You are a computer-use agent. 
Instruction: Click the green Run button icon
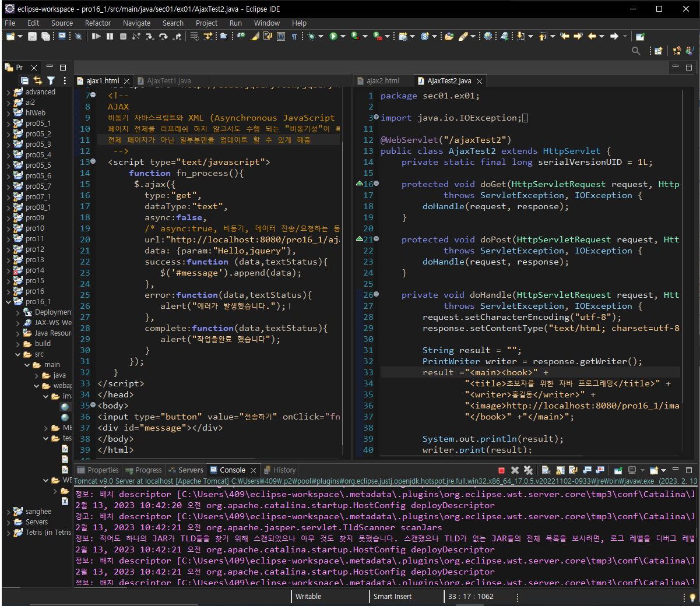333,36
